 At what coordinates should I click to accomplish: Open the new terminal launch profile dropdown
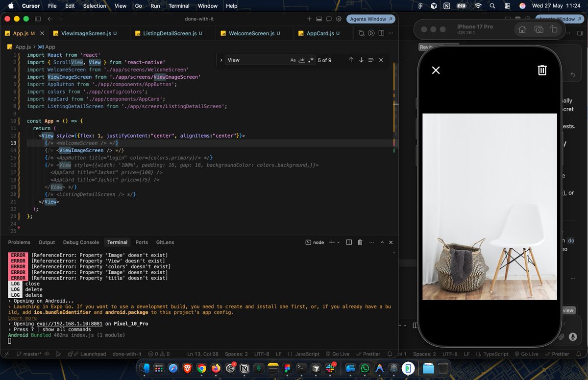click(338, 242)
